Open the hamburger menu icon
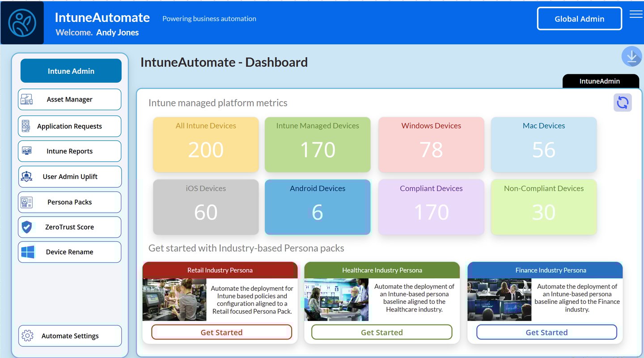 click(x=636, y=14)
